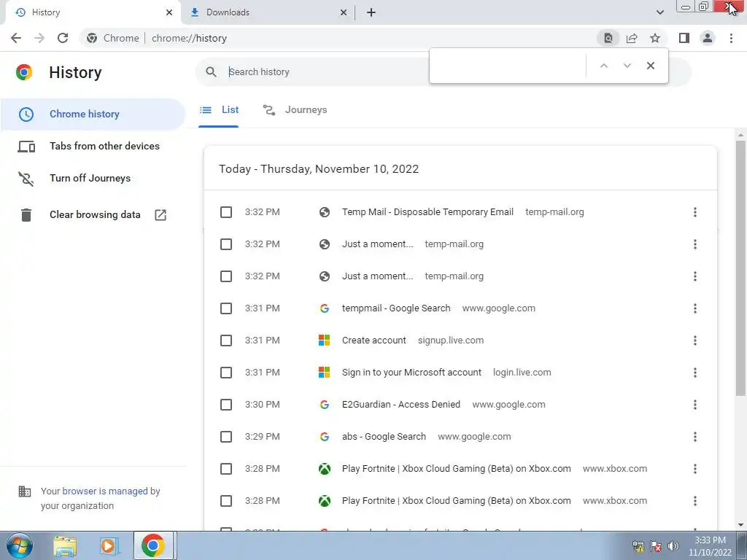Close the Downloads tab
Screen dimensions: 747x560
(x=344, y=12)
